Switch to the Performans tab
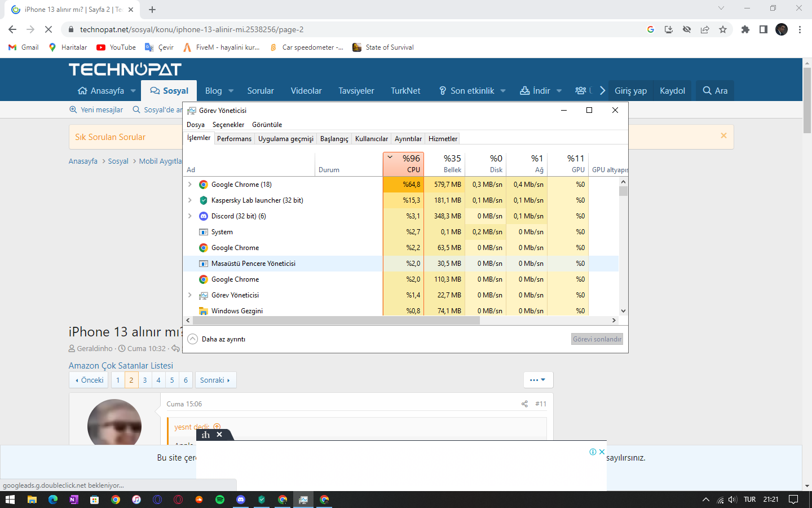 (235, 139)
